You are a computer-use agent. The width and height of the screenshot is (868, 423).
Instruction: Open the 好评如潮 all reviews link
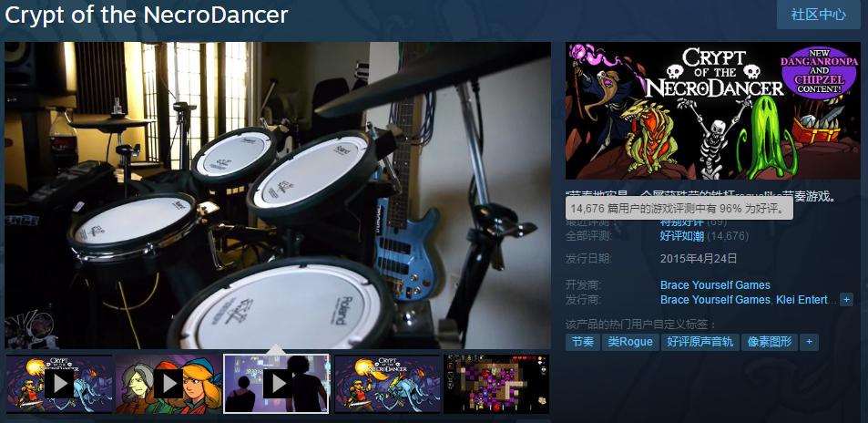(682, 236)
